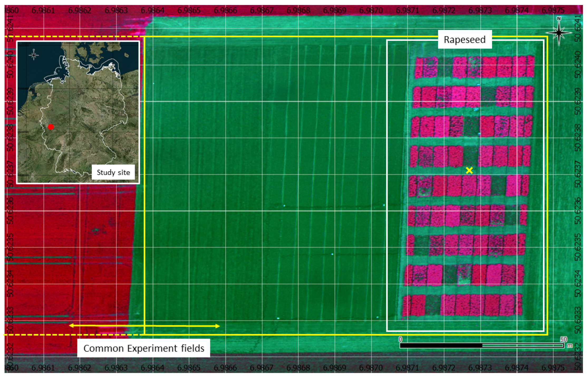
Task: Click the yellow double-headed arrow
Action: point(144,326)
